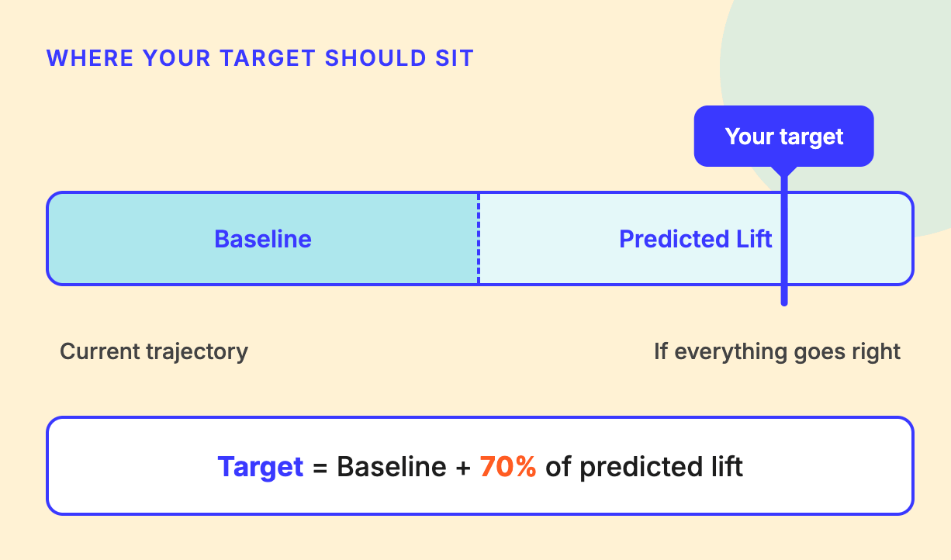
Task: Click the 'Your target' callout label
Action: coord(783,137)
